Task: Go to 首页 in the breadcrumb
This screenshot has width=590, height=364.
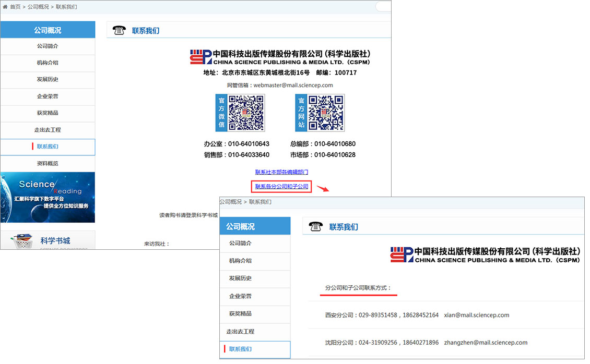Action: 15,7
